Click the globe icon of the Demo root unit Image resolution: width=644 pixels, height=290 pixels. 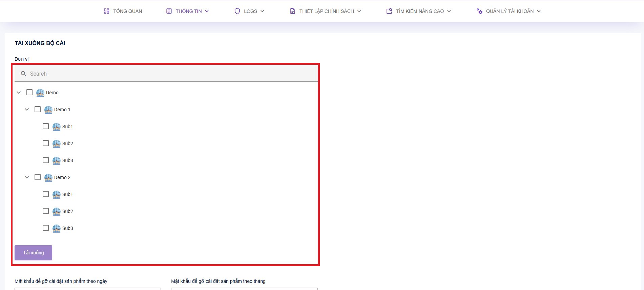point(40,93)
